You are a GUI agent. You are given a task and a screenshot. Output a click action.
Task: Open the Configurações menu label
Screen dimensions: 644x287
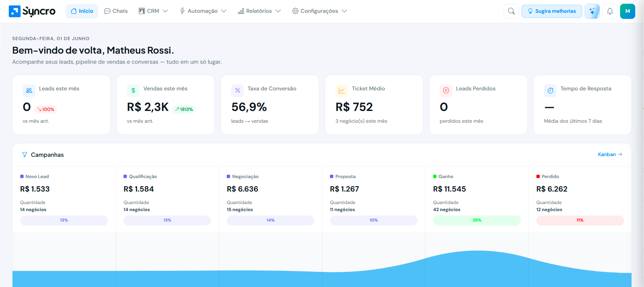(319, 11)
